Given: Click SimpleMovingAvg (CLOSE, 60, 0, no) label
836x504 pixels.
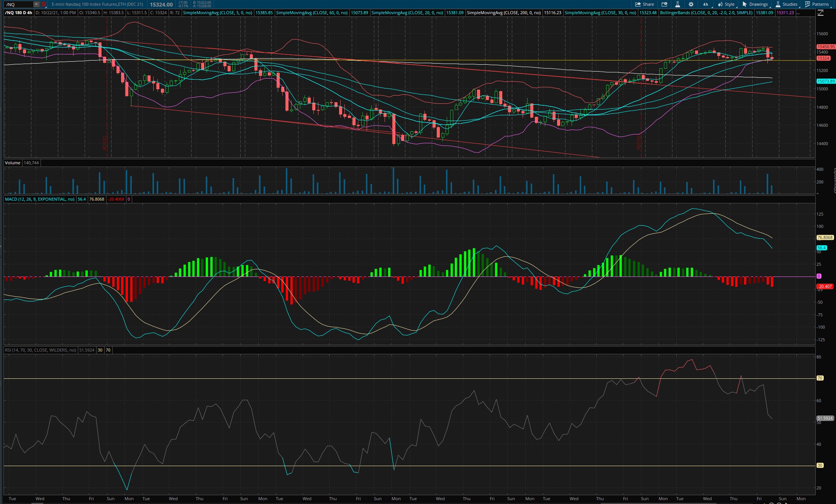Looking at the screenshot, I should 312,13.
